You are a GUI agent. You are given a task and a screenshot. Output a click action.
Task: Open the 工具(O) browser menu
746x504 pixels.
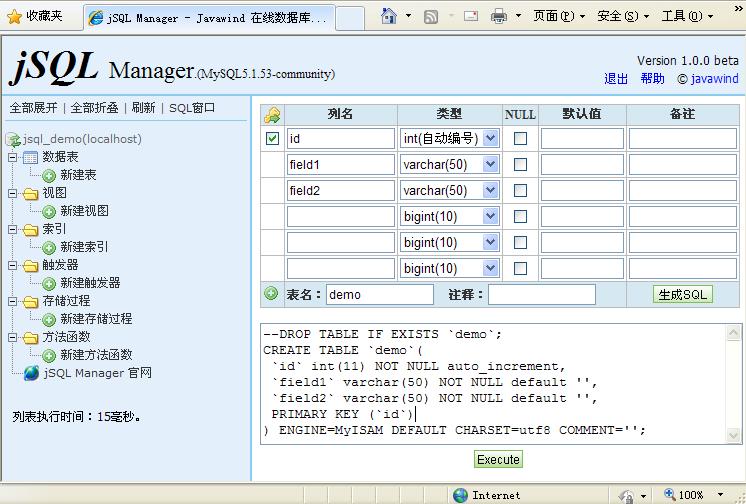687,16
